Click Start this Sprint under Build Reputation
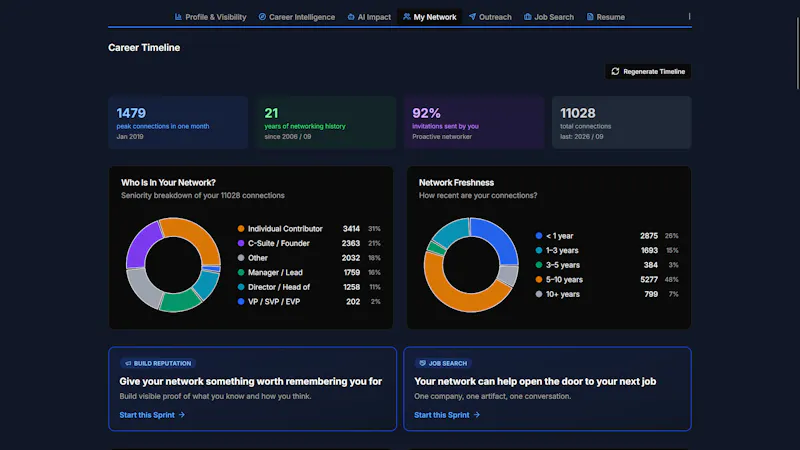Image resolution: width=800 pixels, height=450 pixels. [152, 415]
